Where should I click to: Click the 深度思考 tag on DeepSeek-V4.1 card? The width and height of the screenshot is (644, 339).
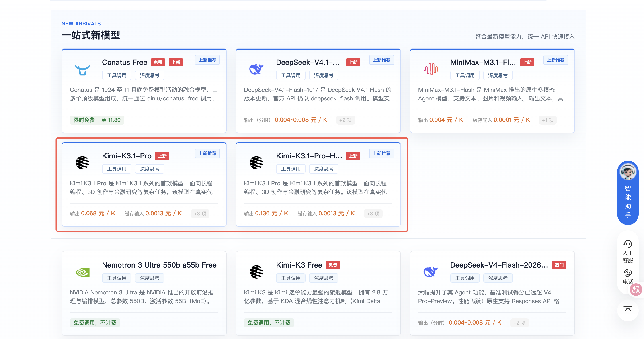(x=324, y=76)
